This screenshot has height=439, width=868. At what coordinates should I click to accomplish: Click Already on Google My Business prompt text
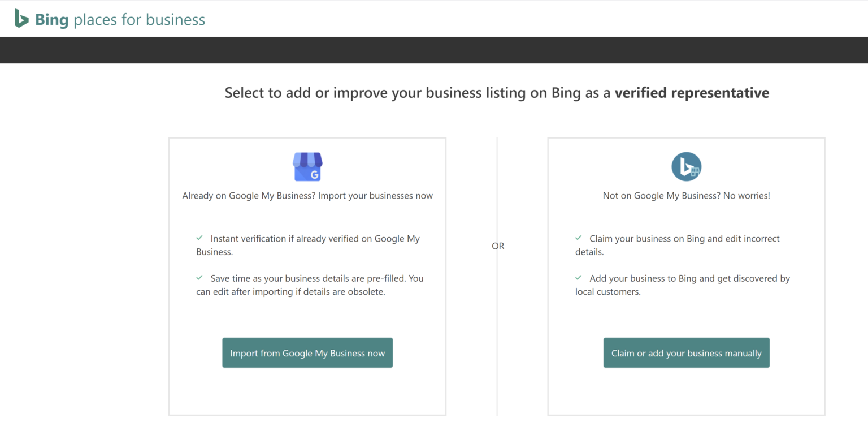[x=307, y=195]
